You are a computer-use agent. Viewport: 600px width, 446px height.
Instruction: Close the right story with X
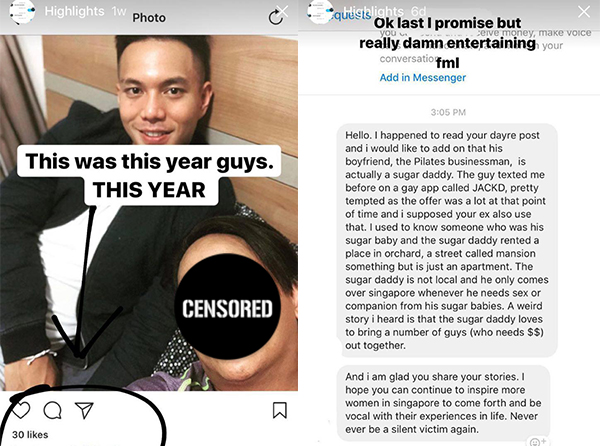point(584,11)
